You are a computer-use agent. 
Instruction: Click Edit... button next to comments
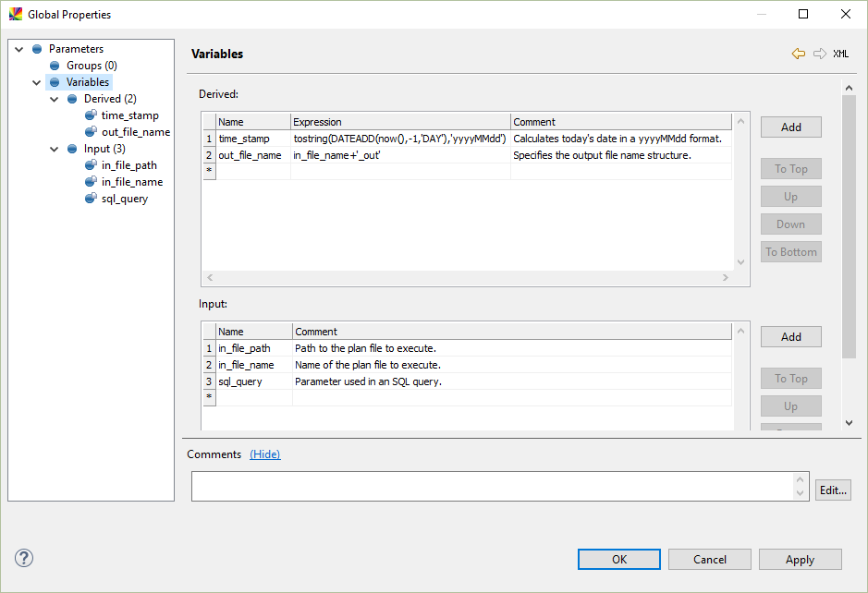tap(833, 490)
